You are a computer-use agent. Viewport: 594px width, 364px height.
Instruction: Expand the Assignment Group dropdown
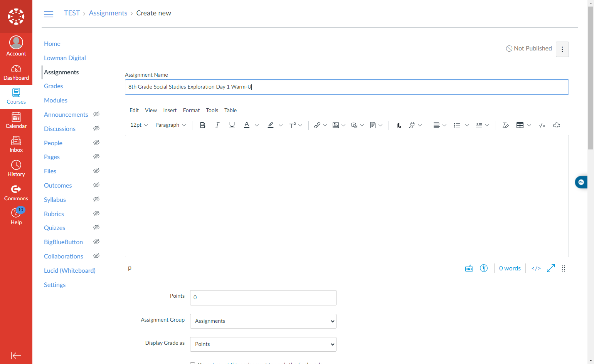click(x=263, y=321)
